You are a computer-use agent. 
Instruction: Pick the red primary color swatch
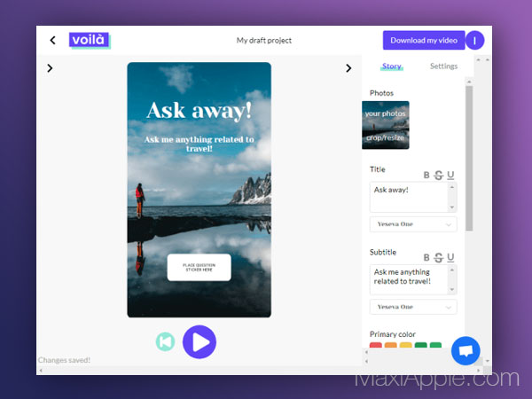click(x=376, y=345)
